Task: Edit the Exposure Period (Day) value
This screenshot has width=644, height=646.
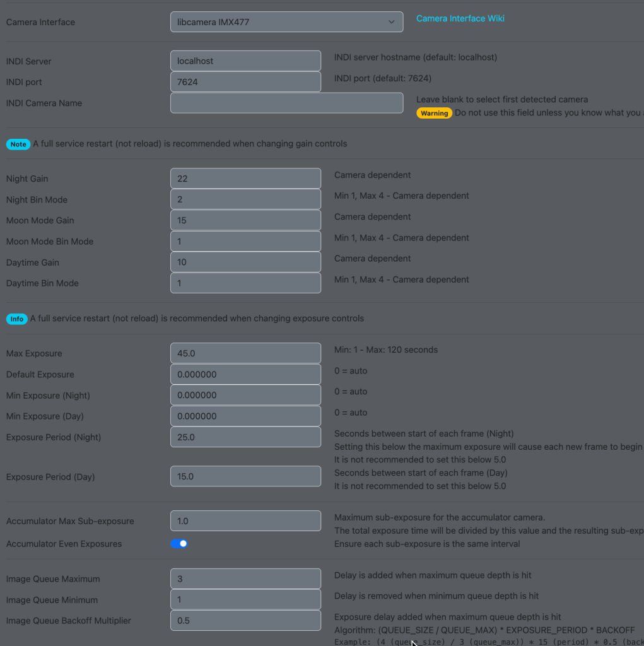Action: pyautogui.click(x=245, y=476)
